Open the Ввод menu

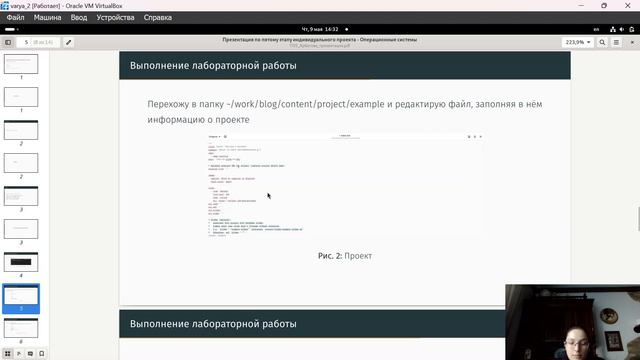(79, 18)
